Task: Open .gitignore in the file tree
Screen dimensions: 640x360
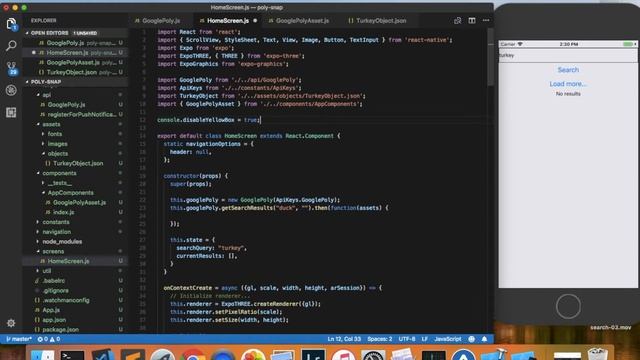Action: click(76, 290)
